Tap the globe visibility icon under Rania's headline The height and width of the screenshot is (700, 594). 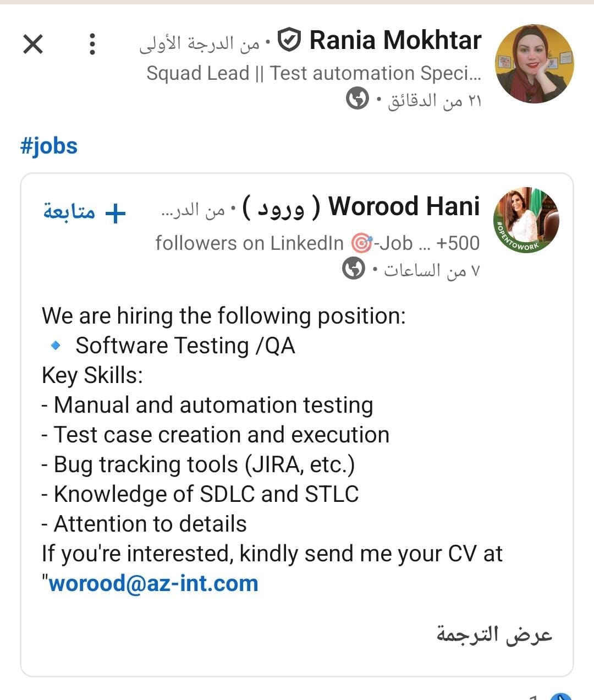pos(357,100)
